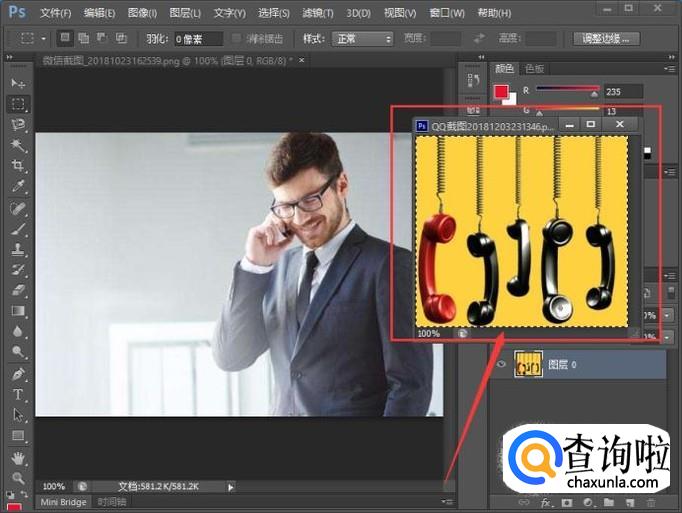This screenshot has width=682, height=513.
Task: Click the Add layer mask icon
Action: tap(566, 503)
